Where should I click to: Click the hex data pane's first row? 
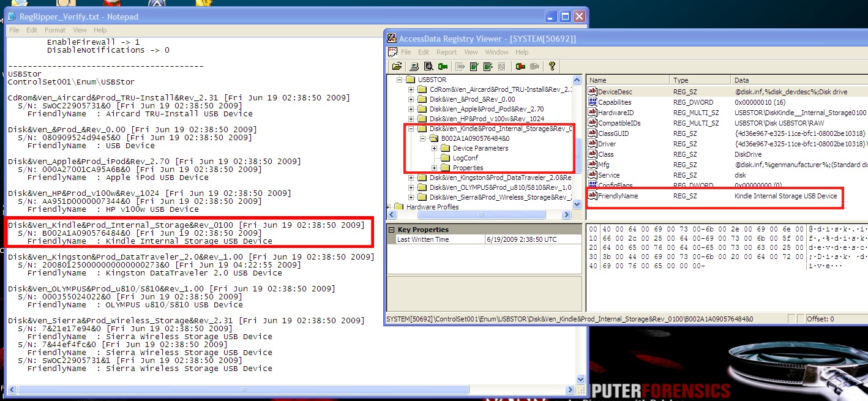click(726, 229)
